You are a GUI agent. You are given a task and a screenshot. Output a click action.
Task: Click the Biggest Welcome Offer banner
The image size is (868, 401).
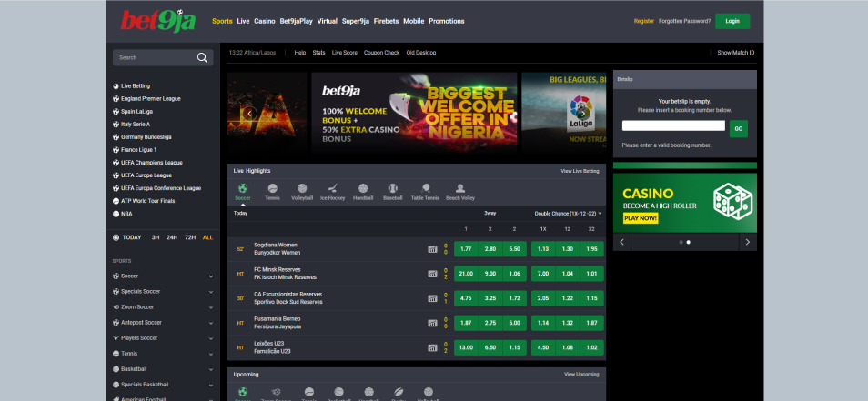point(414,113)
